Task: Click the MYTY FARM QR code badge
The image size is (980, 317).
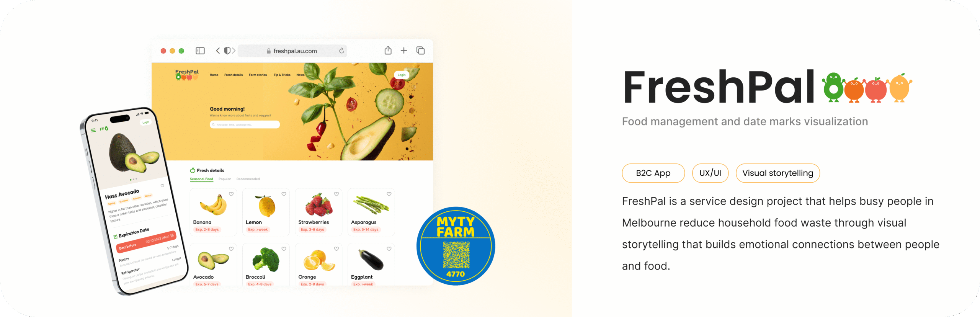Action: click(456, 246)
